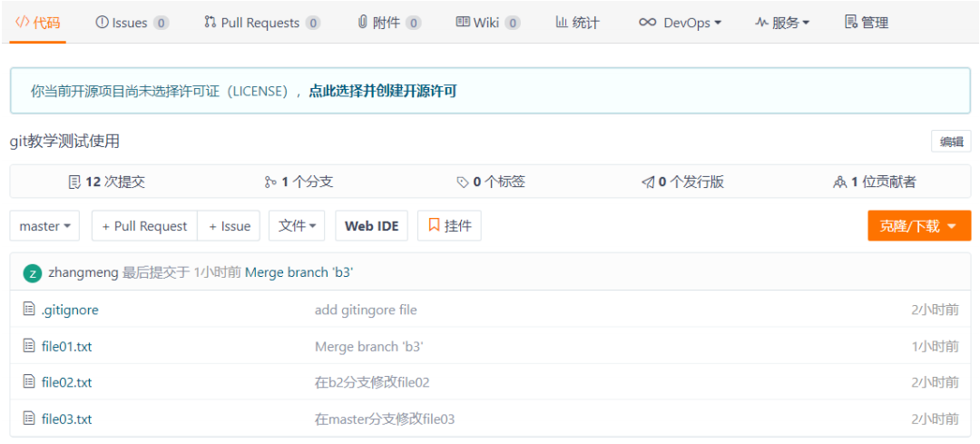Expand the 文件 file dropdown

pos(297,226)
